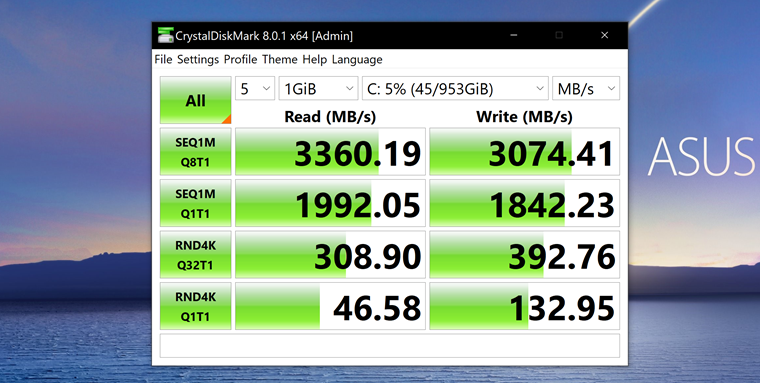Click the RND4K Q1T1 write result 132.95
This screenshot has height=383, width=760.
pyautogui.click(x=524, y=306)
